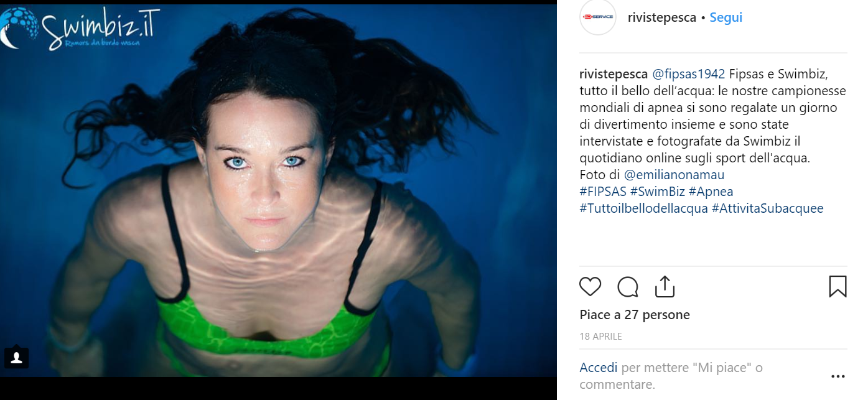Image resolution: width=868 pixels, height=400 pixels.
Task: Like the post with the heart icon
Action: 590,287
